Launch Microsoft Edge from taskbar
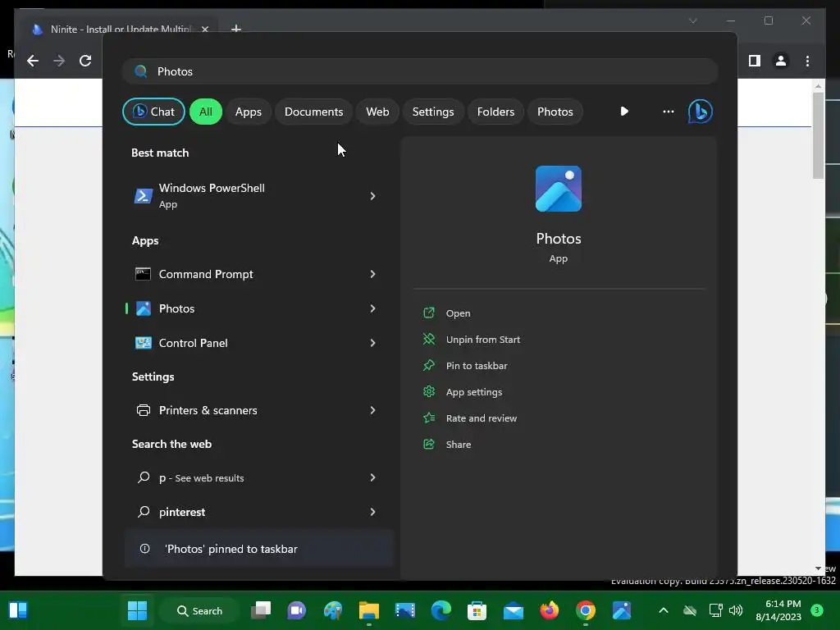 (441, 610)
